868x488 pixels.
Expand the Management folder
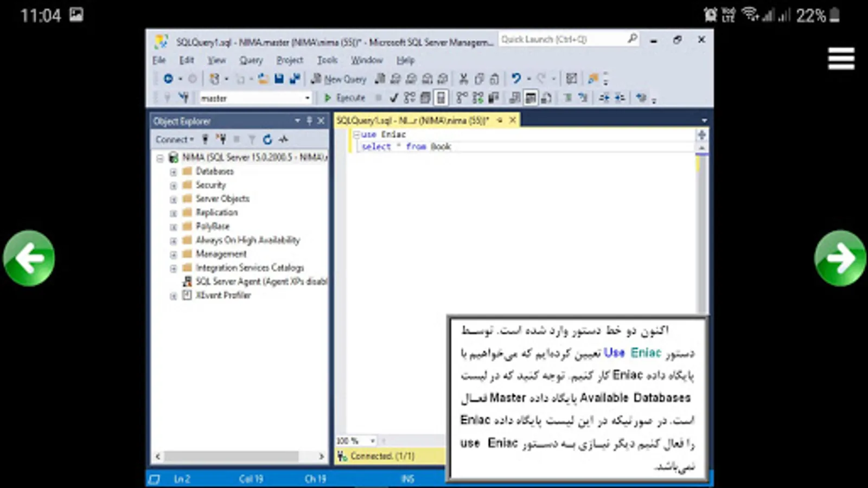[174, 254]
